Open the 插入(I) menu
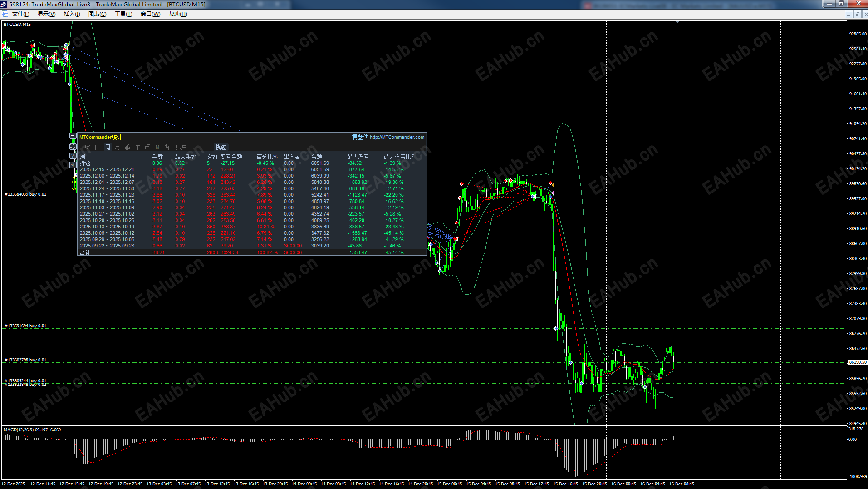The height and width of the screenshot is (489, 868). [72, 14]
